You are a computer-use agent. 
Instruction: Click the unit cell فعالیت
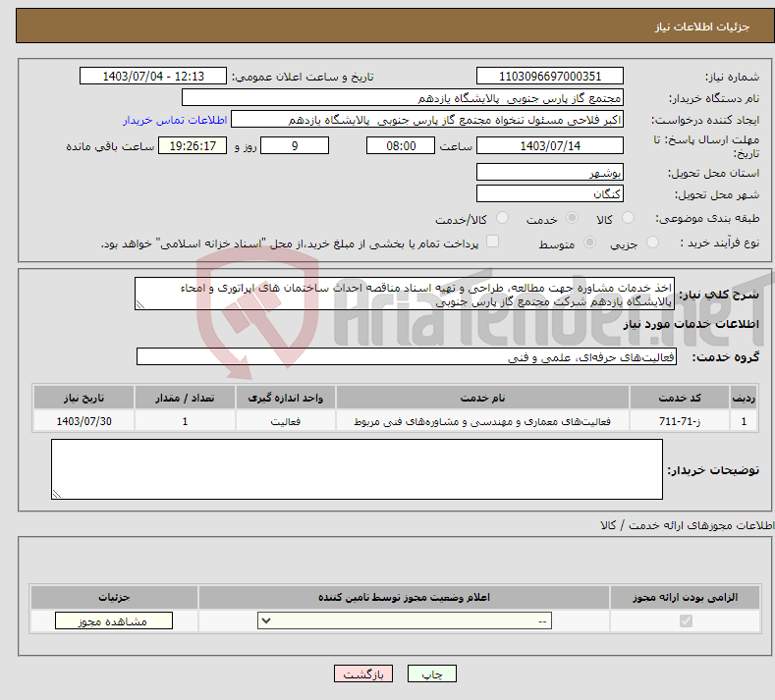286,421
